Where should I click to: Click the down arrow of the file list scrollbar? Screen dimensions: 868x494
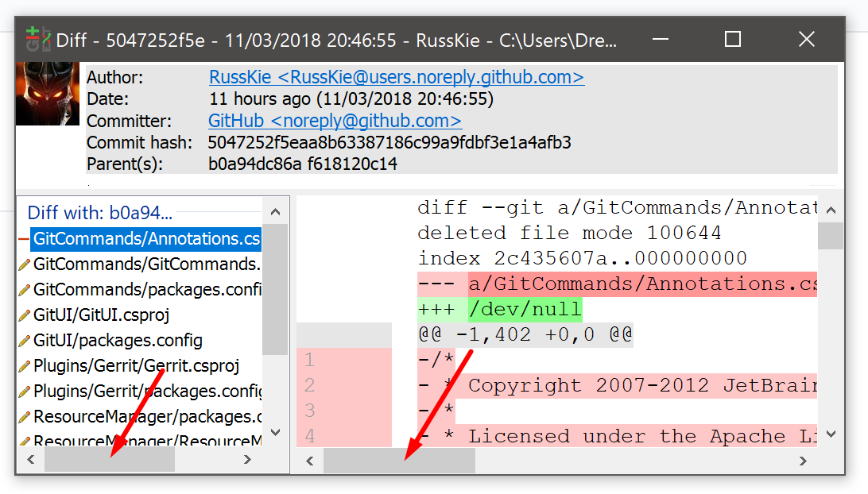pos(274,431)
